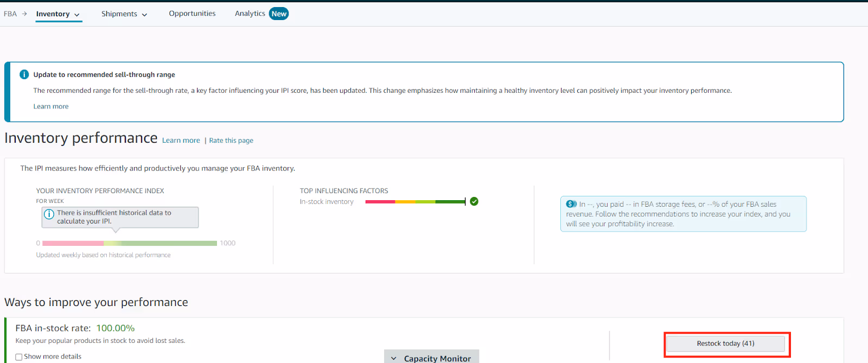Viewport: 868px width, 363px height.
Task: Click the In-stock inventory factor bar
Action: pos(416,202)
